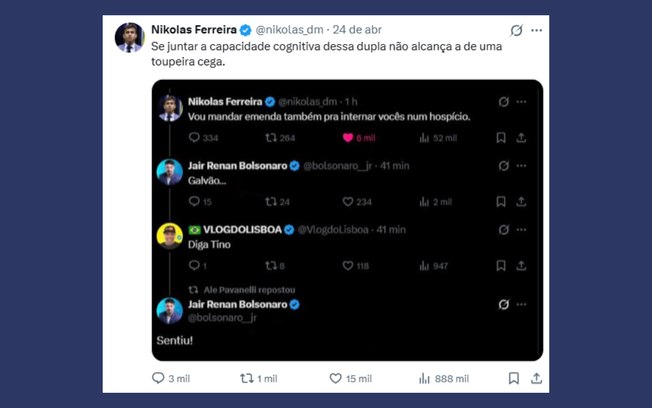Click more options on VLOGDOLISBOA reply
Image resolution: width=652 pixels, height=408 pixels.
coord(521,229)
